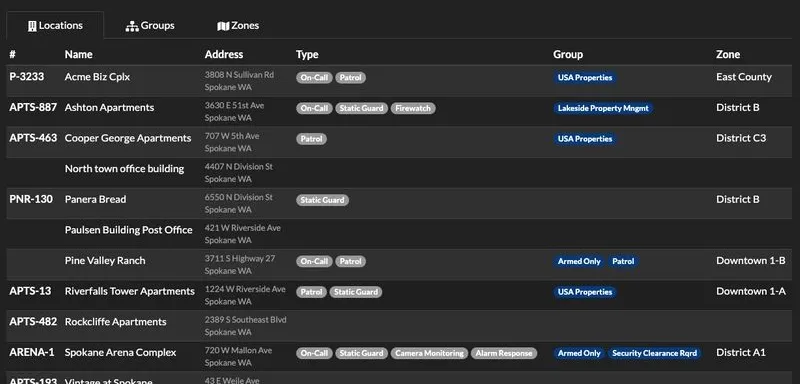Click Security Clearance Rqrd group tag

(x=655, y=353)
